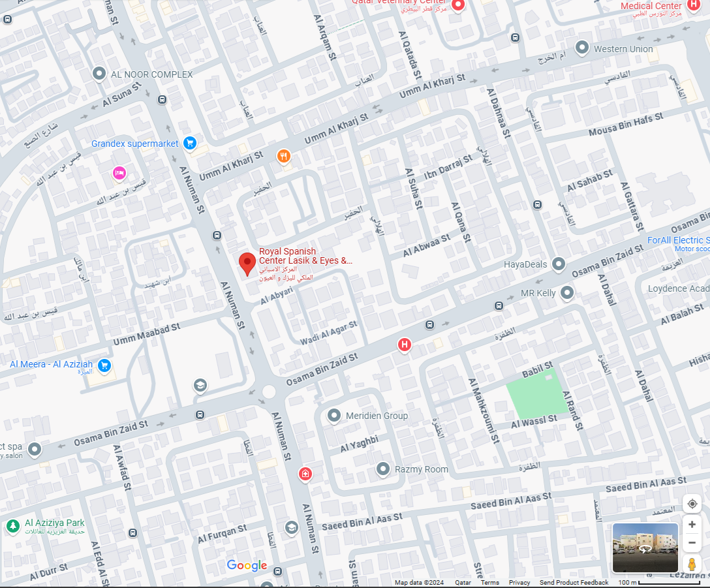Toggle the 100 m map scale units
The width and height of the screenshot is (710, 588).
click(x=659, y=583)
